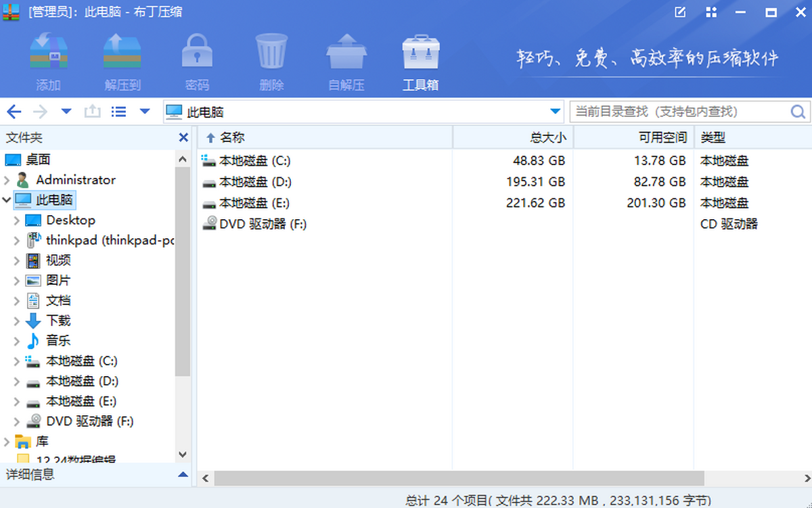Click the 此电脑 address bar field
The width and height of the screenshot is (812, 508).
364,112
